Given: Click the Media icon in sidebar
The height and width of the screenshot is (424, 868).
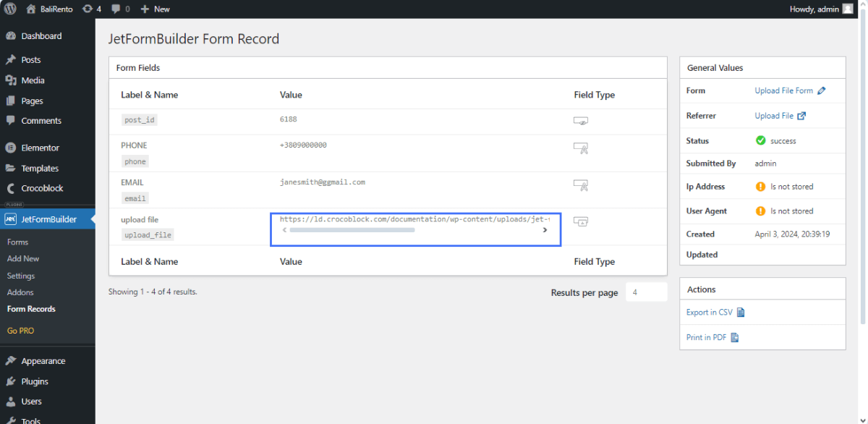Looking at the screenshot, I should 11,80.
